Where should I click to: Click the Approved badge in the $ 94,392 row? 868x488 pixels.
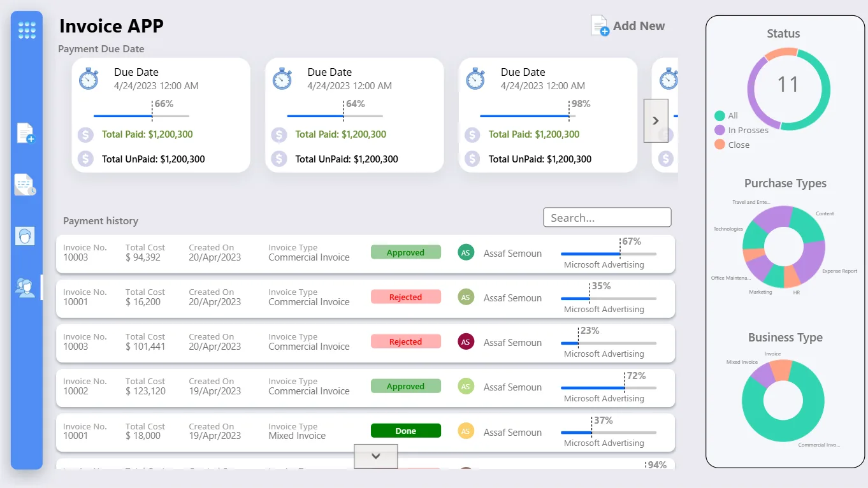406,252
